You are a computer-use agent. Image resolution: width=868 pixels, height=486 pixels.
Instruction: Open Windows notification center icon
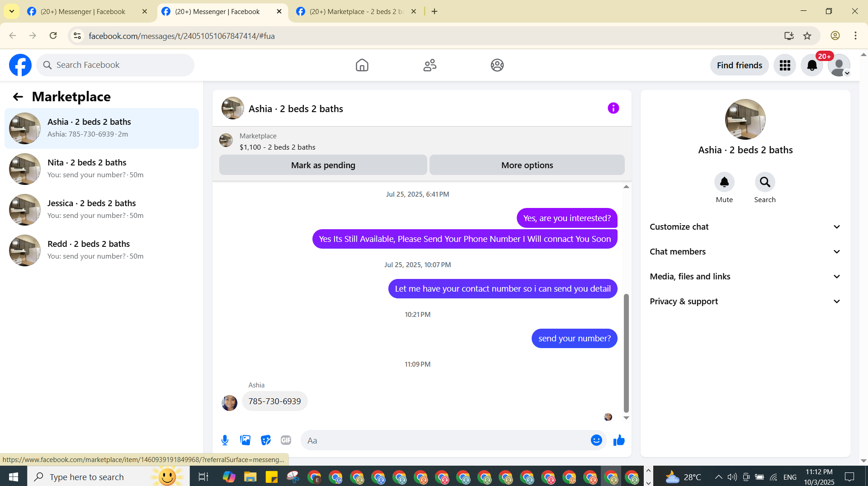point(849,477)
